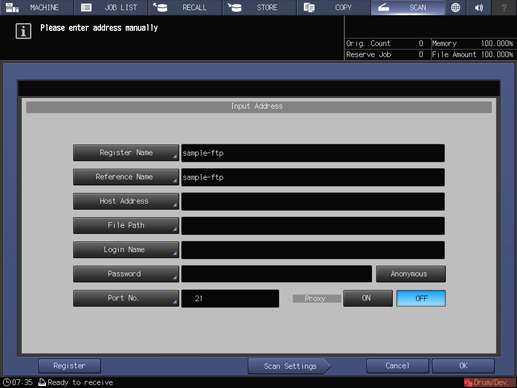Switch to the COPY tab
This screenshot has width=517, height=388.
coord(334,7)
